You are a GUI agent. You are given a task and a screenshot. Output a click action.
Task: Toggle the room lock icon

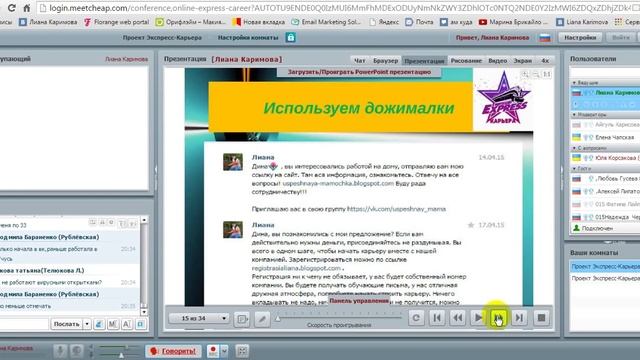291,38
